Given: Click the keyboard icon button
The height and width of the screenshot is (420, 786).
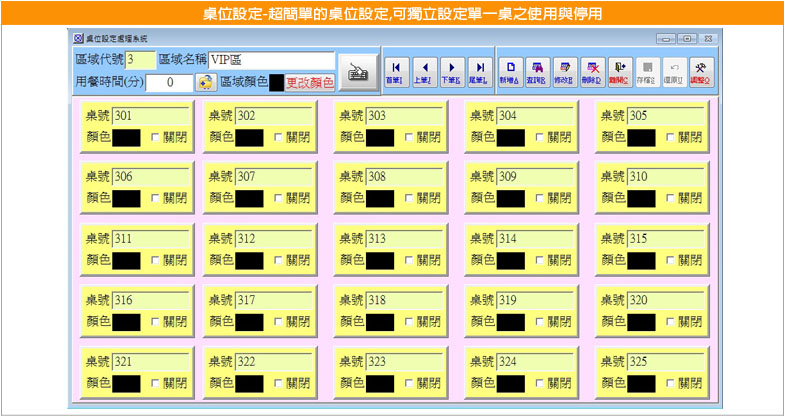Looking at the screenshot, I should (x=355, y=71).
